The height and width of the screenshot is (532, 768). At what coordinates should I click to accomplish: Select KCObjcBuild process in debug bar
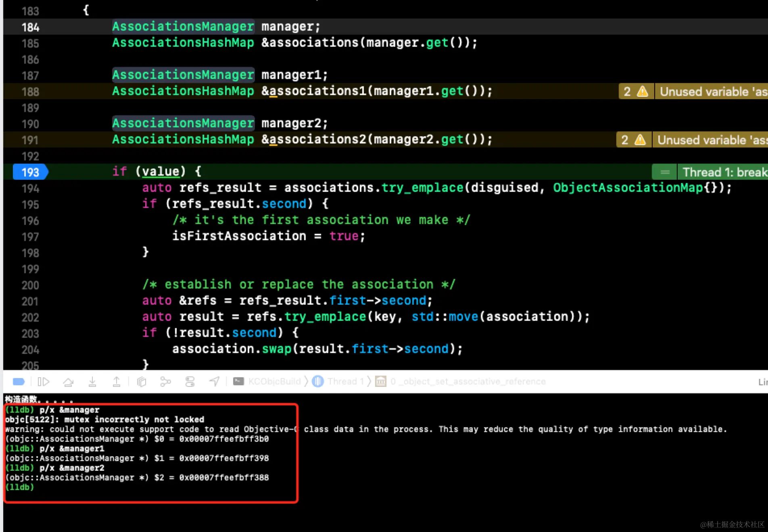[267, 381]
